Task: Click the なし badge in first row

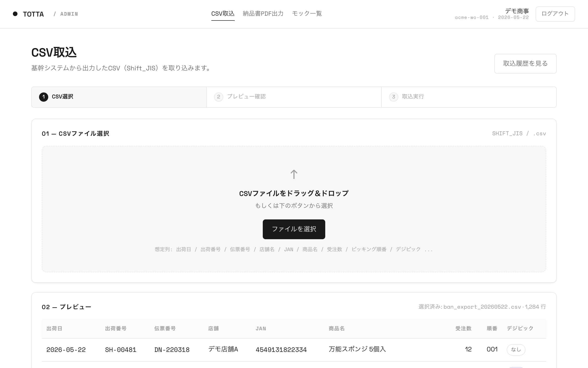Action: 516,350
